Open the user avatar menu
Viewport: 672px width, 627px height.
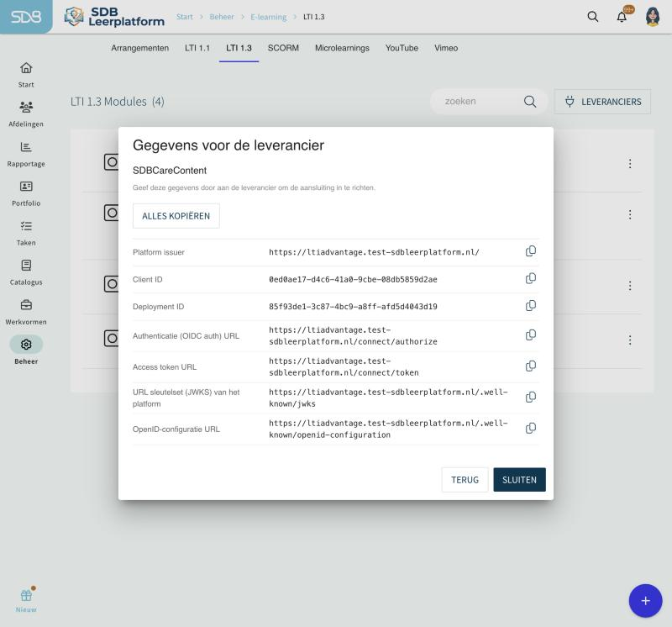click(x=653, y=17)
